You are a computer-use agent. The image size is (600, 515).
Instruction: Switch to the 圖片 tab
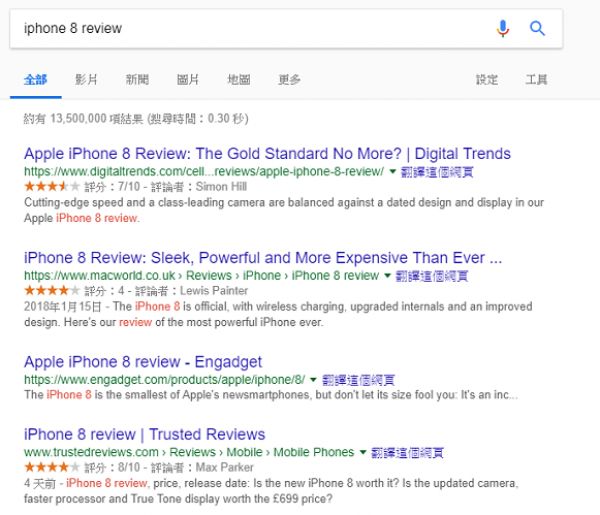click(188, 80)
